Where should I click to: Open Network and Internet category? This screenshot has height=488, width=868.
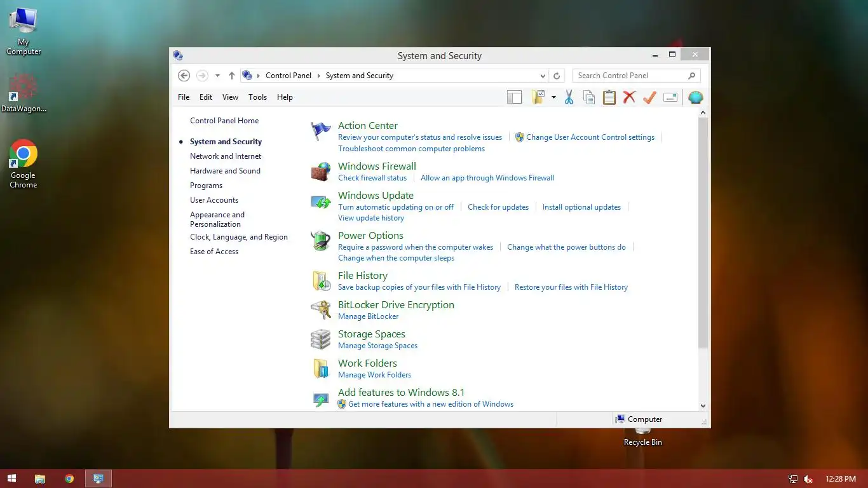coord(226,156)
